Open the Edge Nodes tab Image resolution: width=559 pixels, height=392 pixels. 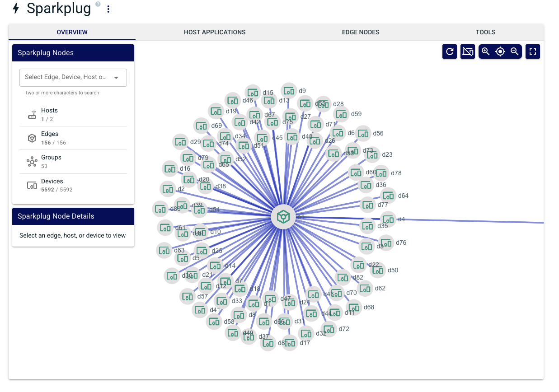click(x=361, y=32)
